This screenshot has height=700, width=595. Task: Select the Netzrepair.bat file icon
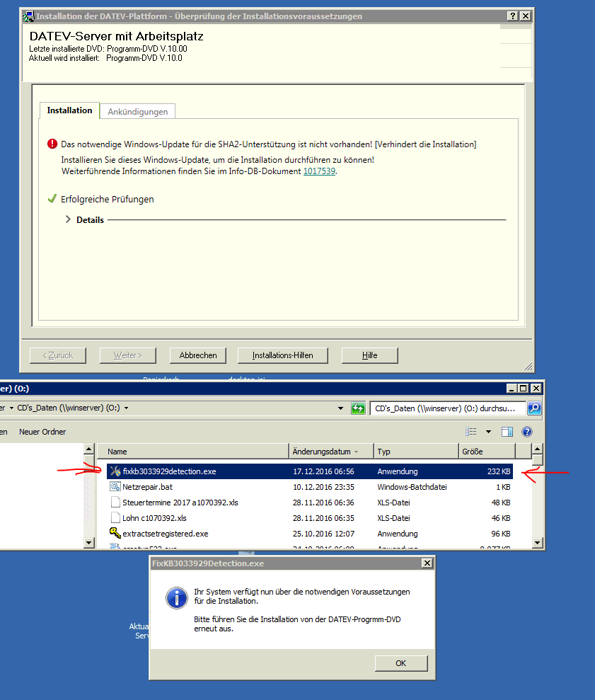(115, 487)
